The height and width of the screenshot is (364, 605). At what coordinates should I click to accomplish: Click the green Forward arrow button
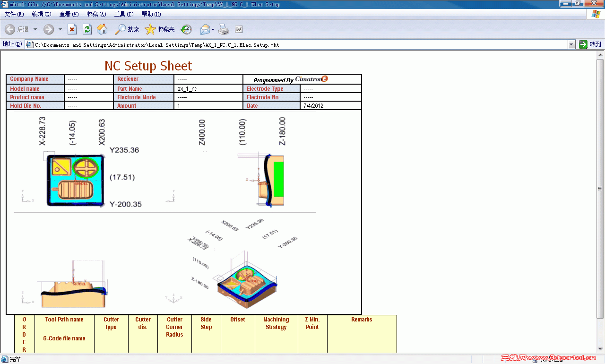coord(49,29)
